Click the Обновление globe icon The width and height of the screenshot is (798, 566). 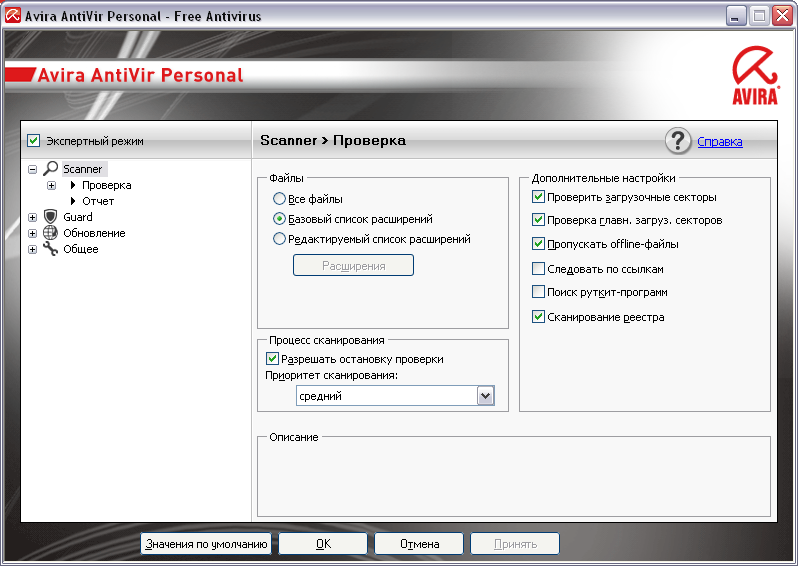(x=50, y=233)
